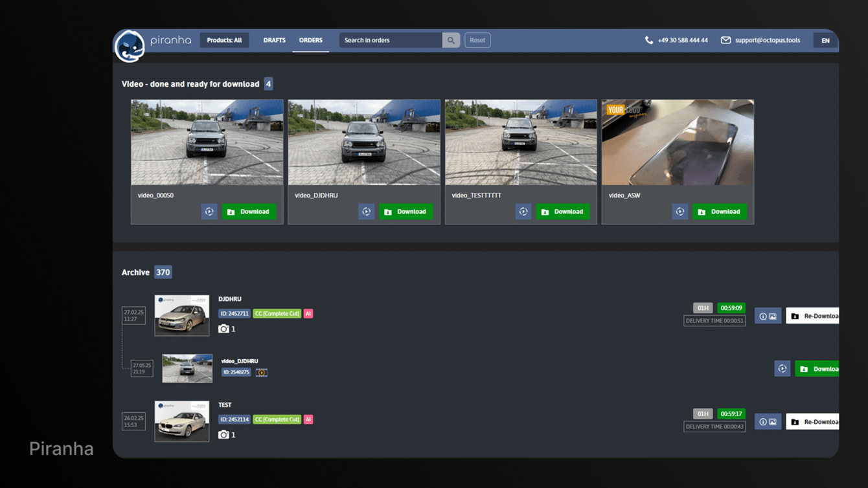Open the video_TESTTTTTT thumbnail
This screenshot has width=868, height=488.
tap(521, 142)
